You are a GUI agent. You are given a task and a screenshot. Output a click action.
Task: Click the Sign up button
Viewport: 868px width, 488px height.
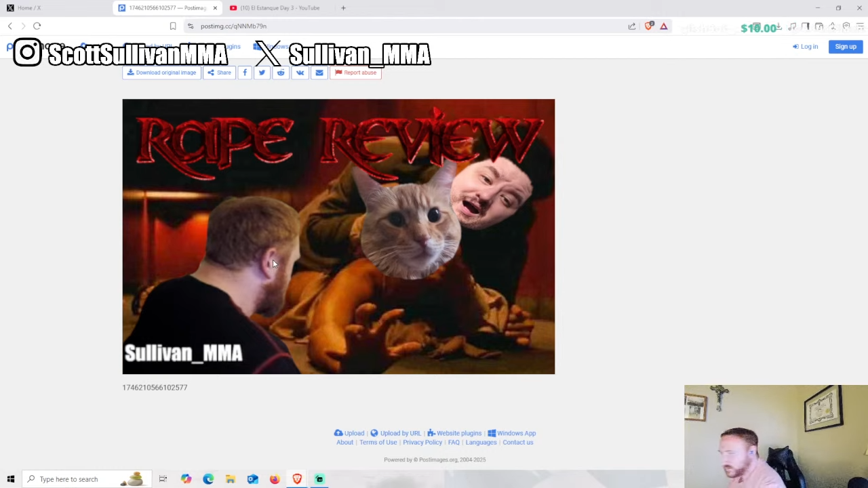[x=846, y=47]
